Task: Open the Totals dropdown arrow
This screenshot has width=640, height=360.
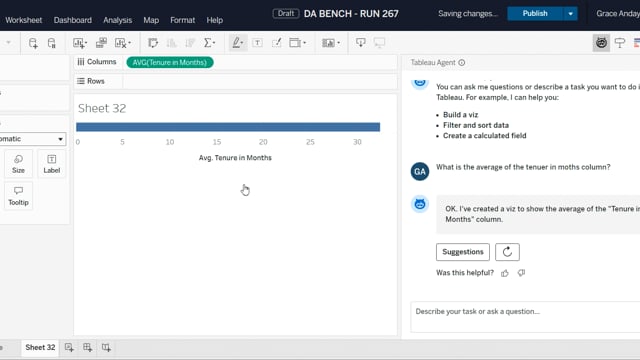Action: pyautogui.click(x=214, y=43)
